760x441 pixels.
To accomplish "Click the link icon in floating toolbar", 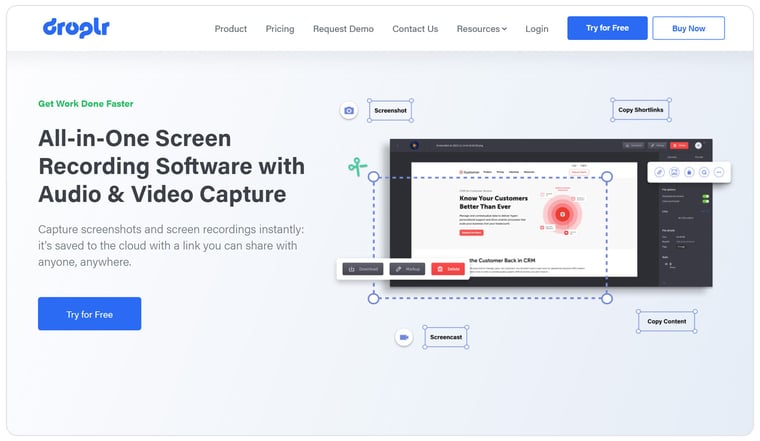I will pos(660,172).
